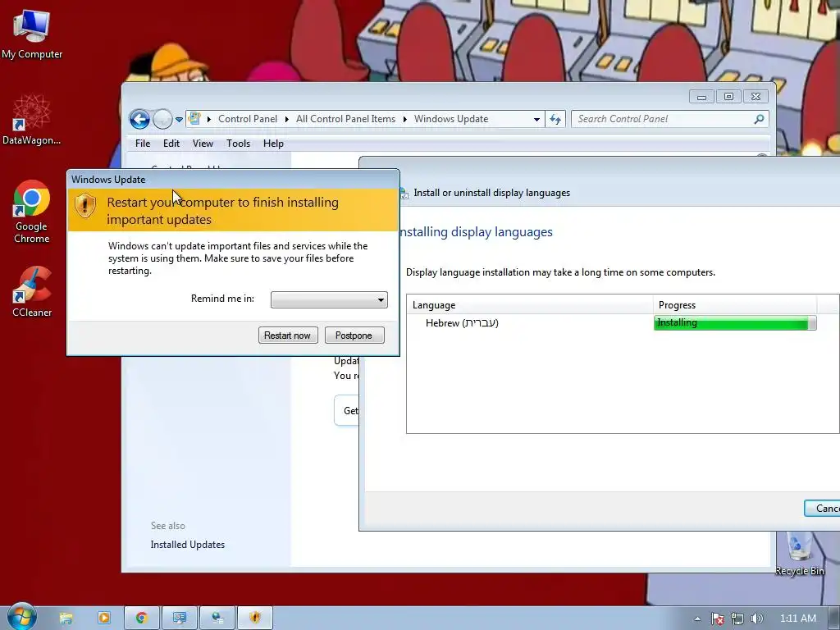This screenshot has width=840, height=630.
Task: Click the shield warning icon in Windows Update dialog
Action: tap(85, 206)
